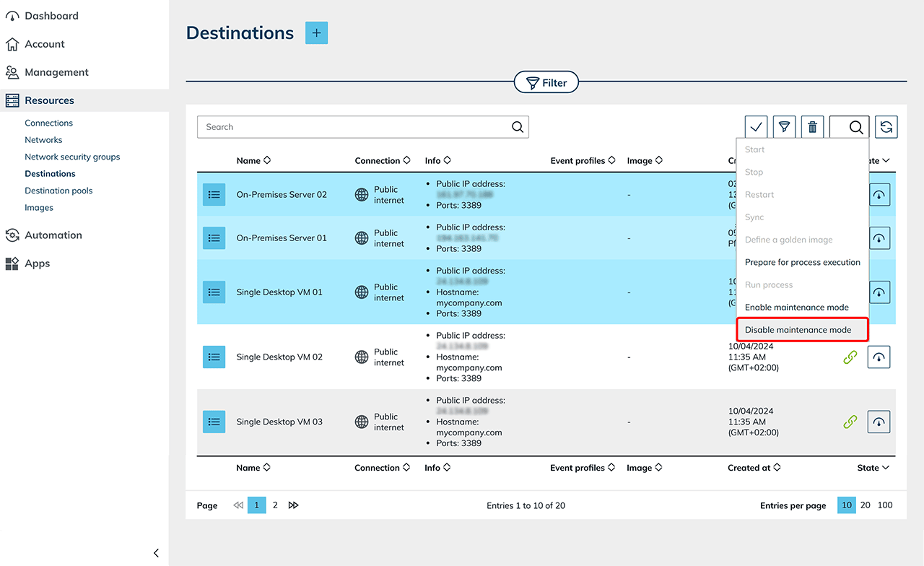This screenshot has height=566, width=924.
Task: Click the funnel filter icon in toolbar
Action: tap(784, 127)
